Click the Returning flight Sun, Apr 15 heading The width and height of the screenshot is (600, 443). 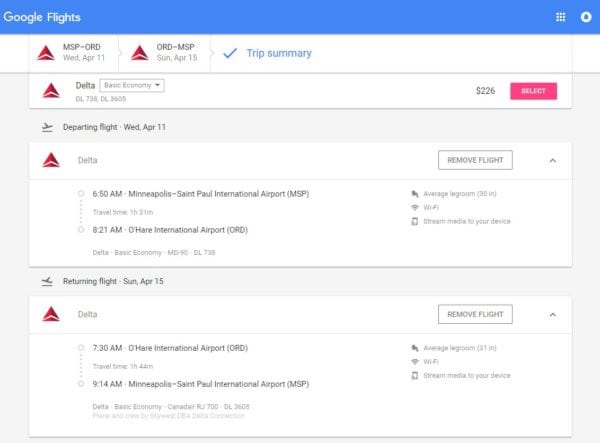(113, 282)
